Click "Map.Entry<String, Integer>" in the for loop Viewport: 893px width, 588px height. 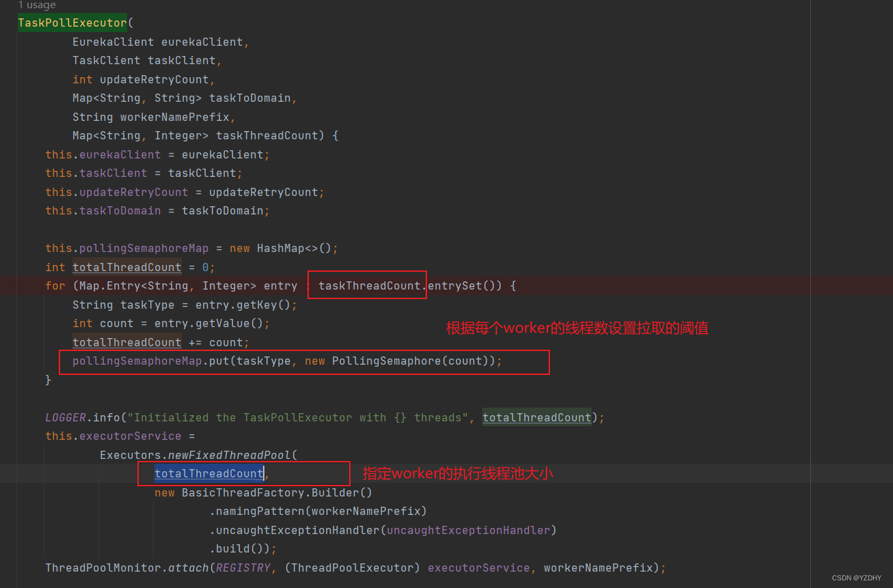click(167, 286)
